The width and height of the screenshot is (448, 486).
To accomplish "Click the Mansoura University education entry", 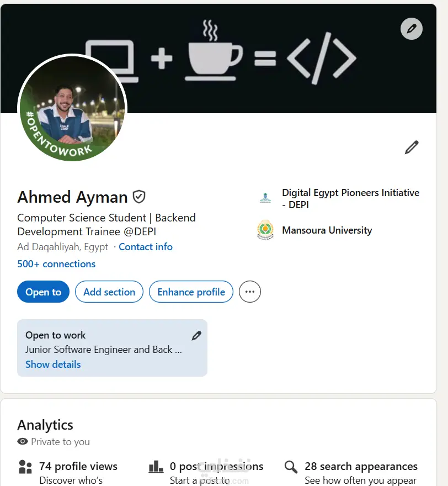I will coord(327,230).
